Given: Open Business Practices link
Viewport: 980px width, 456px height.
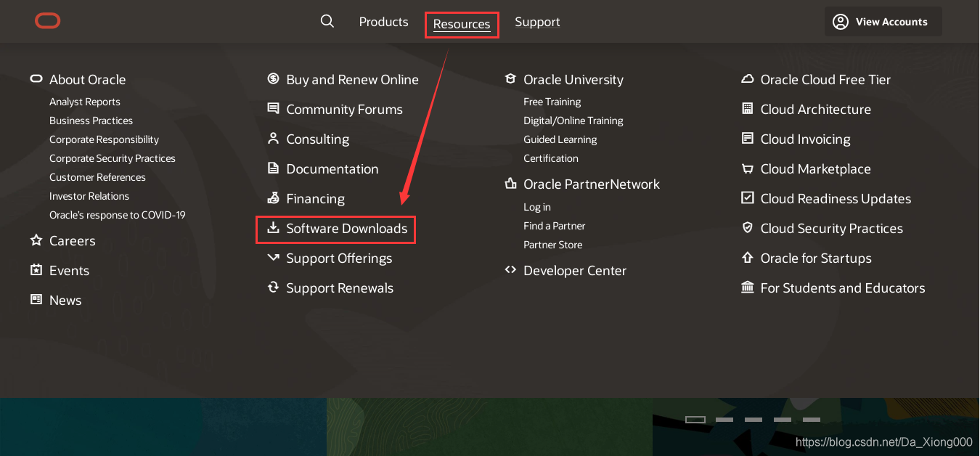Looking at the screenshot, I should (91, 121).
